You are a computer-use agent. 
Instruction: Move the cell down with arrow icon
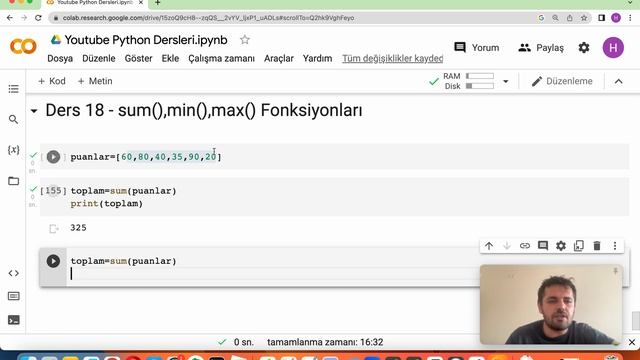coord(507,246)
